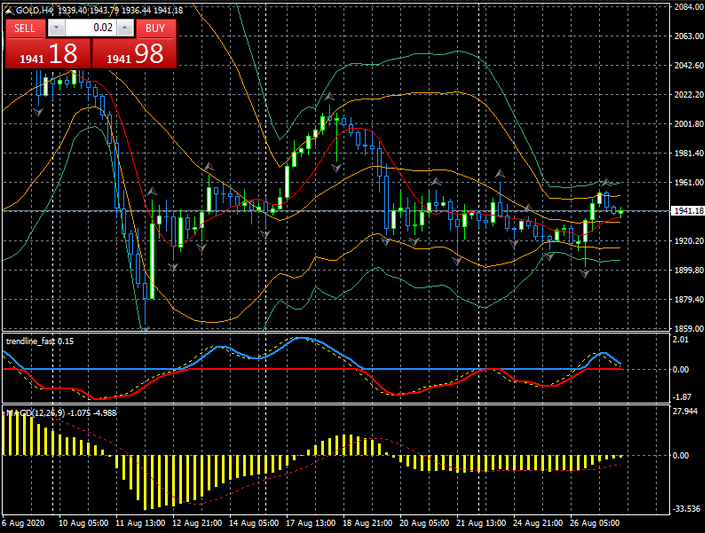Decrease trade volume with down arrow
This screenshot has width=705, height=533.
pyautogui.click(x=54, y=28)
